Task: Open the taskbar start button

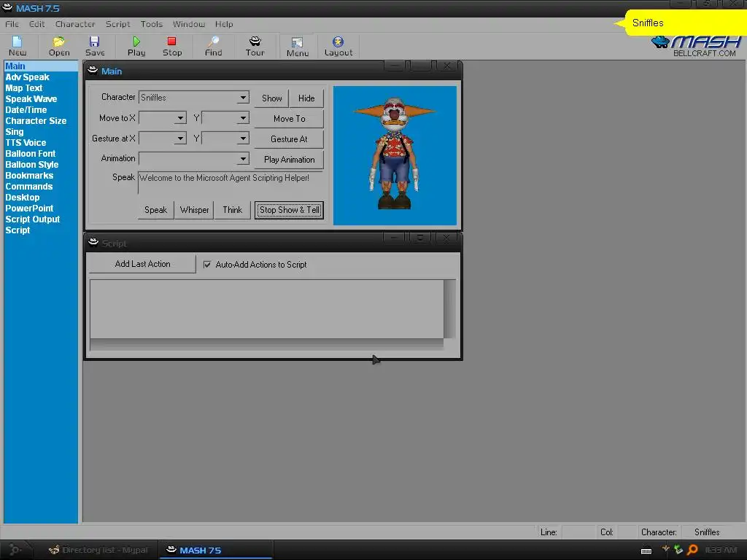Action: 15,550
